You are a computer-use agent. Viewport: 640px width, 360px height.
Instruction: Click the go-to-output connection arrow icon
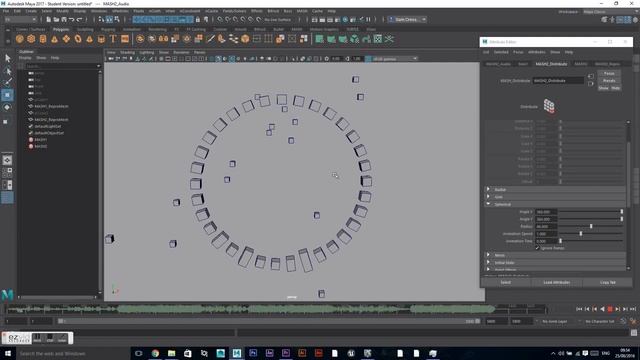coord(591,84)
